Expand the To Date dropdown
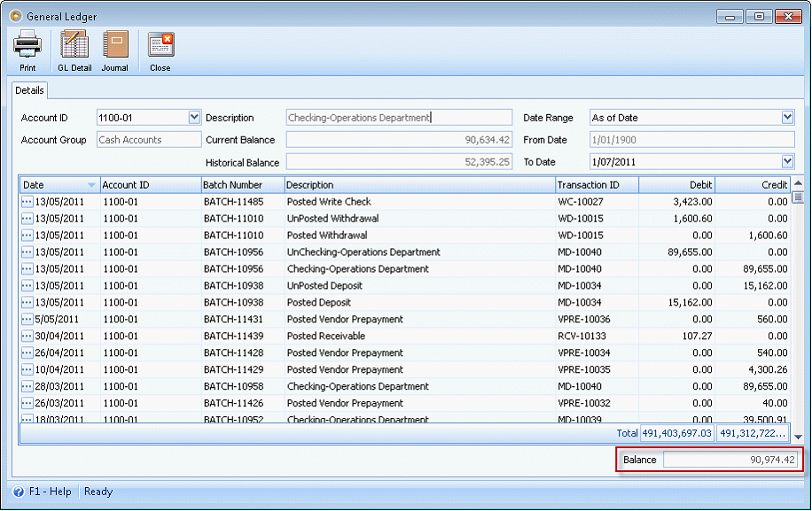 pos(787,161)
